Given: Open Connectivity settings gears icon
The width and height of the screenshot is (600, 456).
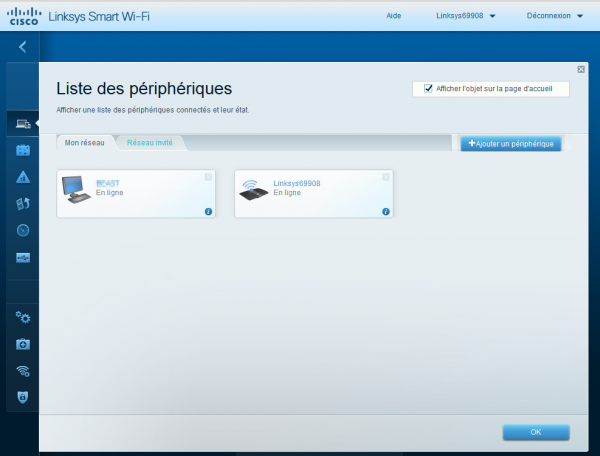Looking at the screenshot, I should click(22, 317).
